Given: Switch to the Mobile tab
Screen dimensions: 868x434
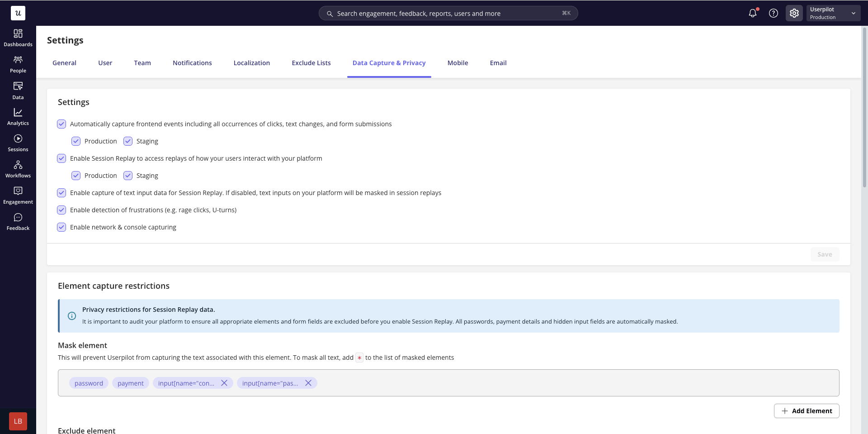Looking at the screenshot, I should pyautogui.click(x=458, y=63).
